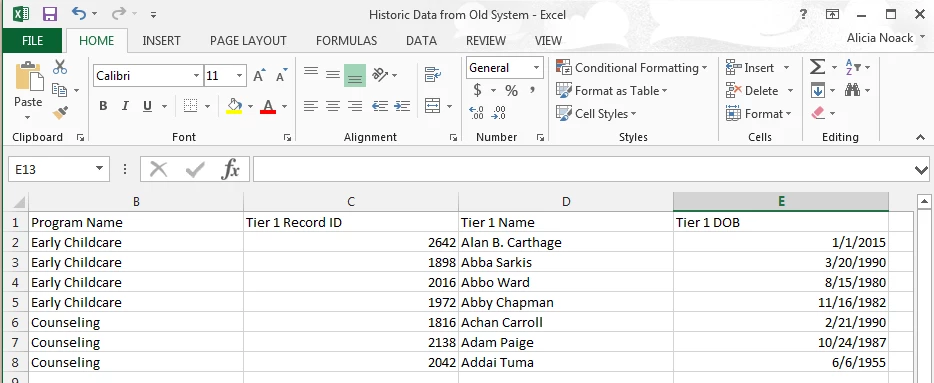Apply Percent Style
This screenshot has width=934, height=383.
(x=511, y=91)
